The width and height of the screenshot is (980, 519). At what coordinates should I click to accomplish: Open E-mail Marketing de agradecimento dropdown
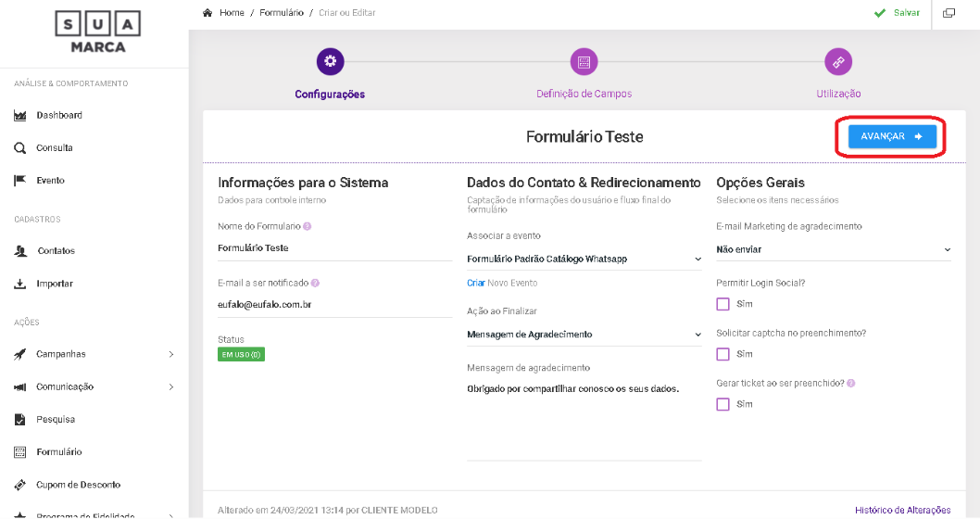(x=833, y=249)
